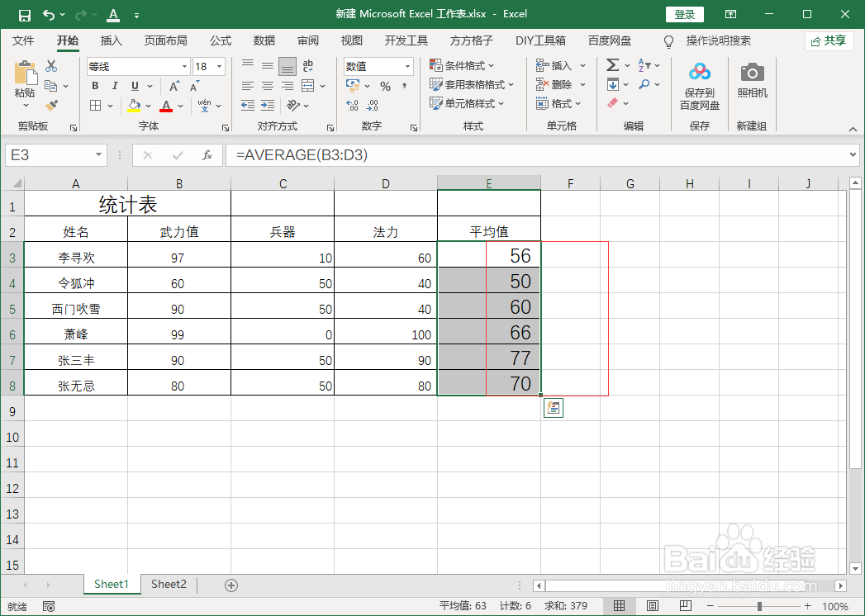Image resolution: width=865 pixels, height=616 pixels.
Task: Activate the Format Painter brush
Action: (51, 105)
